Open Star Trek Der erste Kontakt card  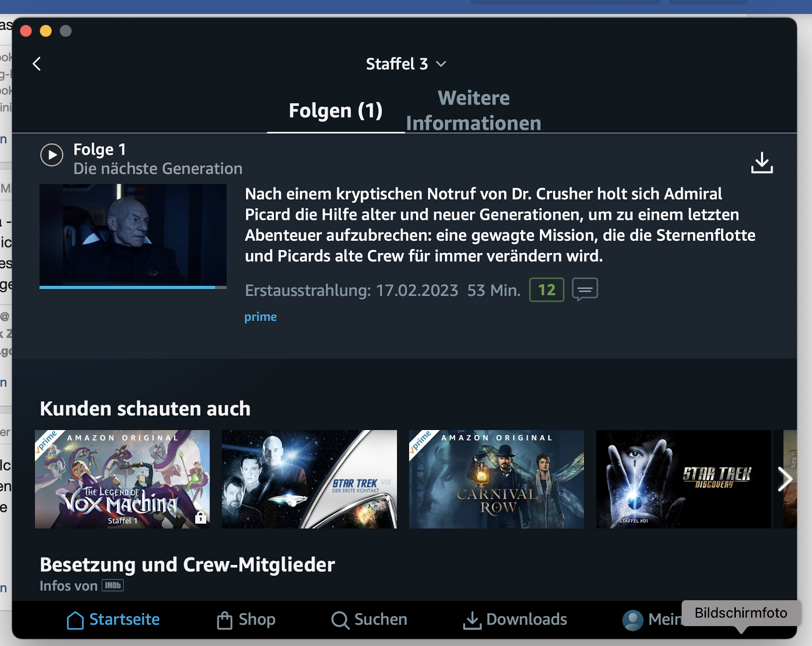coord(309,479)
